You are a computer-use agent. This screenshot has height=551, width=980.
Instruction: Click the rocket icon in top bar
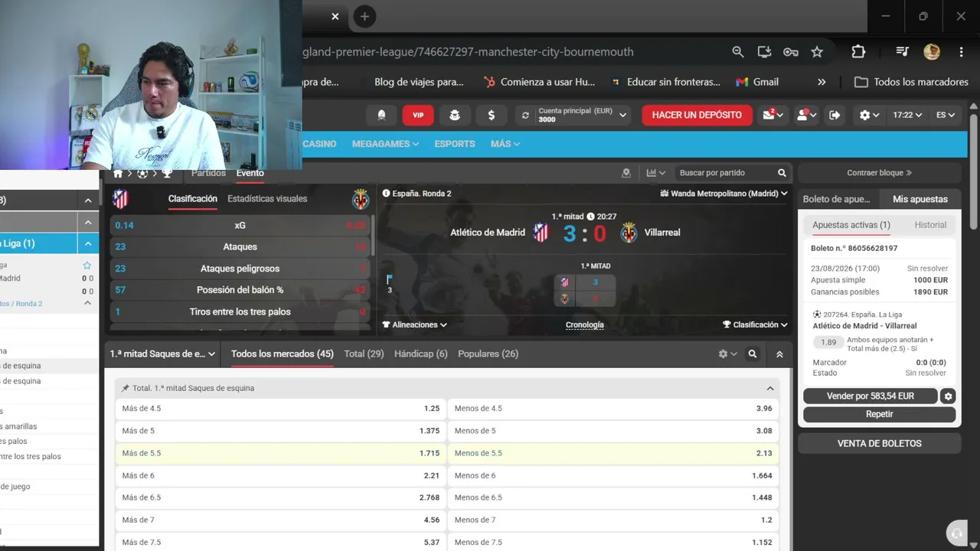[381, 115]
